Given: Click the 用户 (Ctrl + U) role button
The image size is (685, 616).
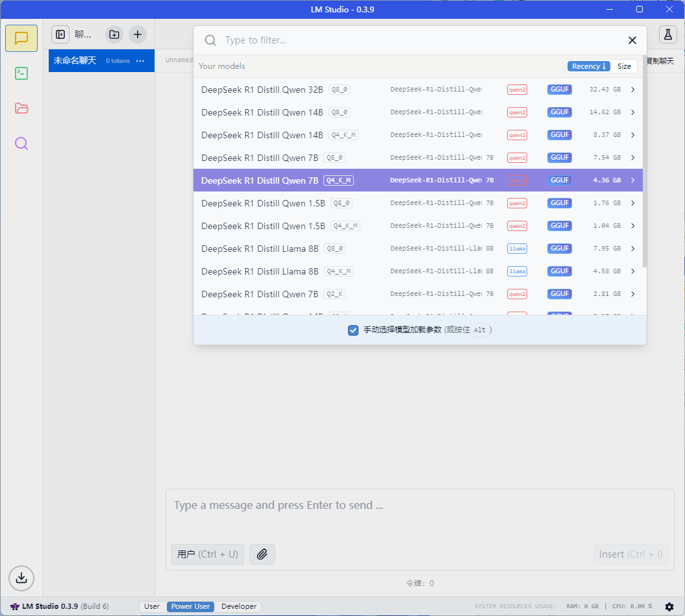Looking at the screenshot, I should coord(208,554).
